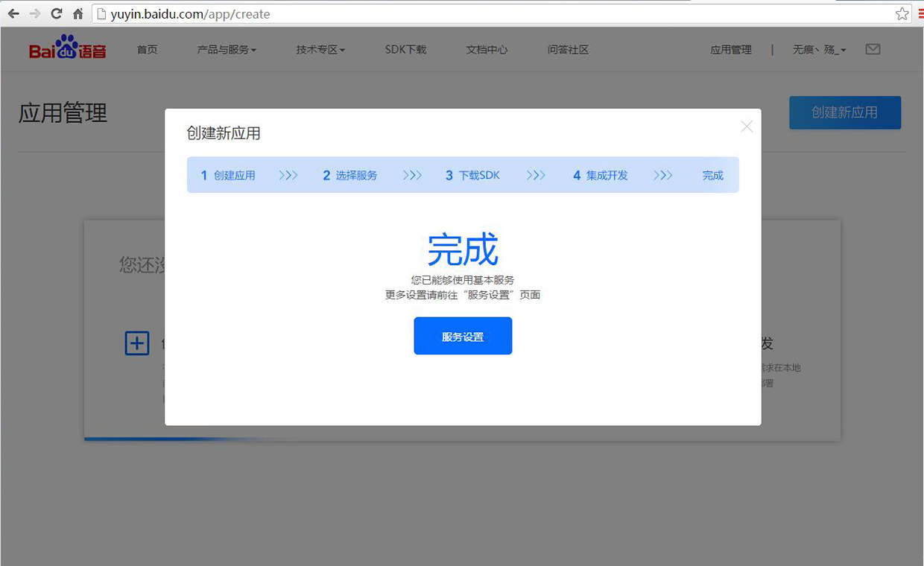Select step 2 选择服务 in wizard

[350, 175]
